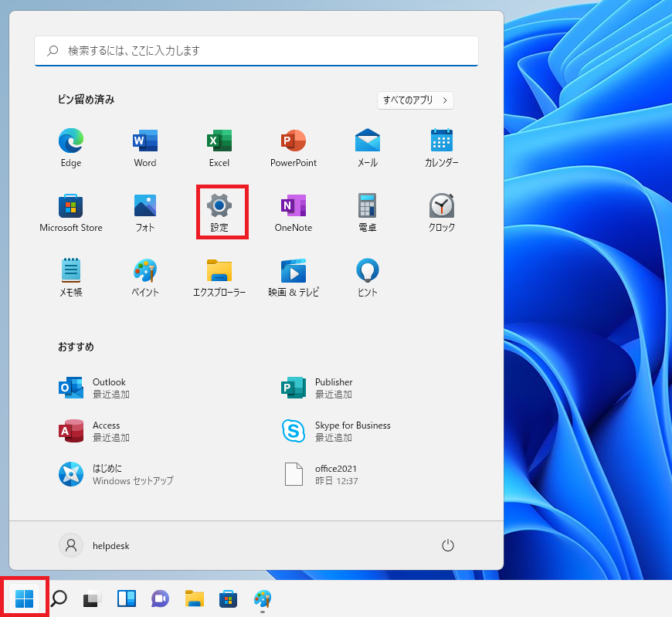Open the クロック app
Image resolution: width=672 pixels, height=617 pixels.
click(x=441, y=212)
